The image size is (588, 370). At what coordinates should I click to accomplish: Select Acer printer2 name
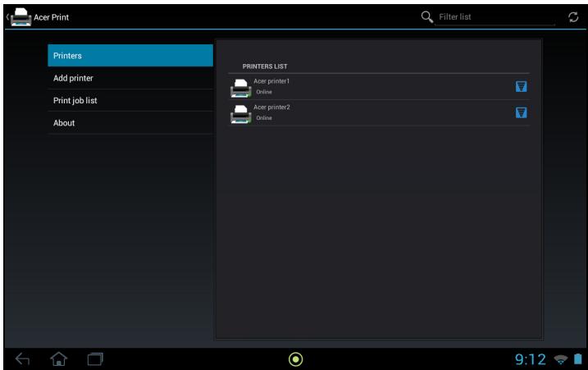[271, 107]
